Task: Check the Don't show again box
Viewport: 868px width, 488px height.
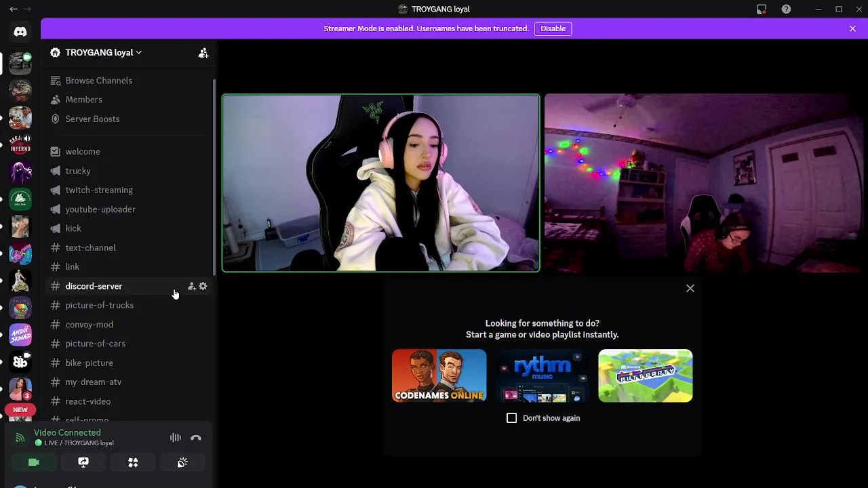Action: pyautogui.click(x=512, y=418)
